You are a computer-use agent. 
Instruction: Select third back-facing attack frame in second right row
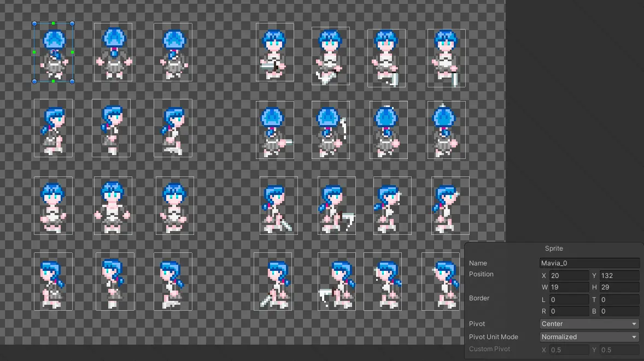[x=389, y=130]
